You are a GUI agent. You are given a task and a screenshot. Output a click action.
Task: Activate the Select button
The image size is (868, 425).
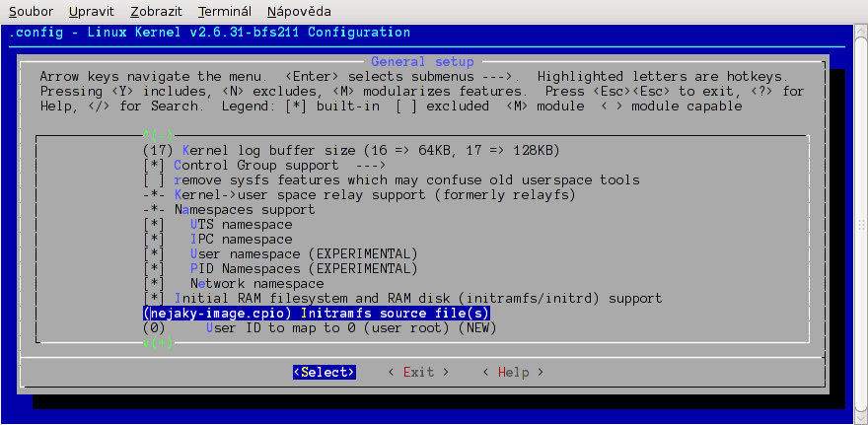point(325,372)
